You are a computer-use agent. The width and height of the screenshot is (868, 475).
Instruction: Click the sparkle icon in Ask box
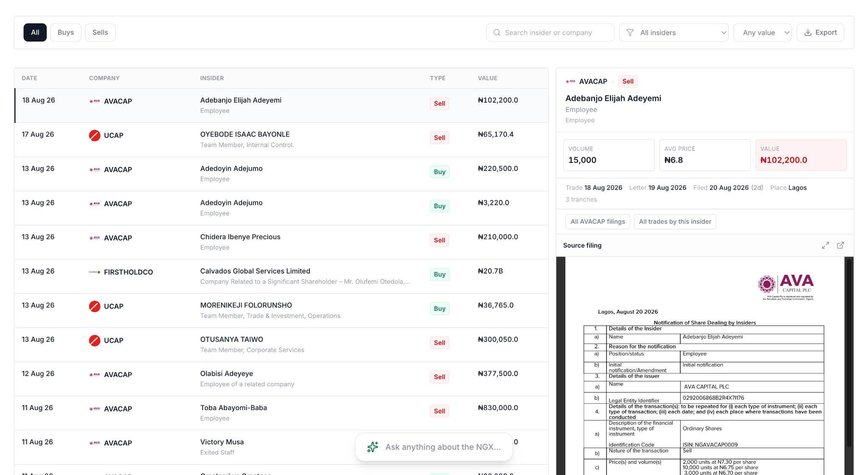(x=373, y=447)
